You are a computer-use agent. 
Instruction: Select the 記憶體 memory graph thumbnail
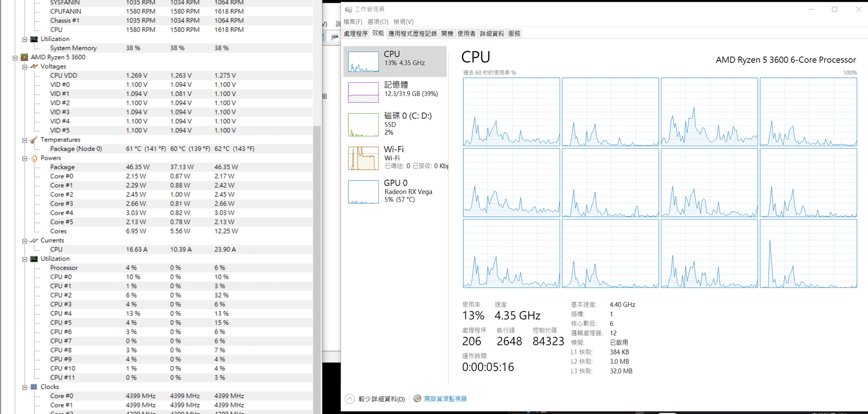click(363, 92)
